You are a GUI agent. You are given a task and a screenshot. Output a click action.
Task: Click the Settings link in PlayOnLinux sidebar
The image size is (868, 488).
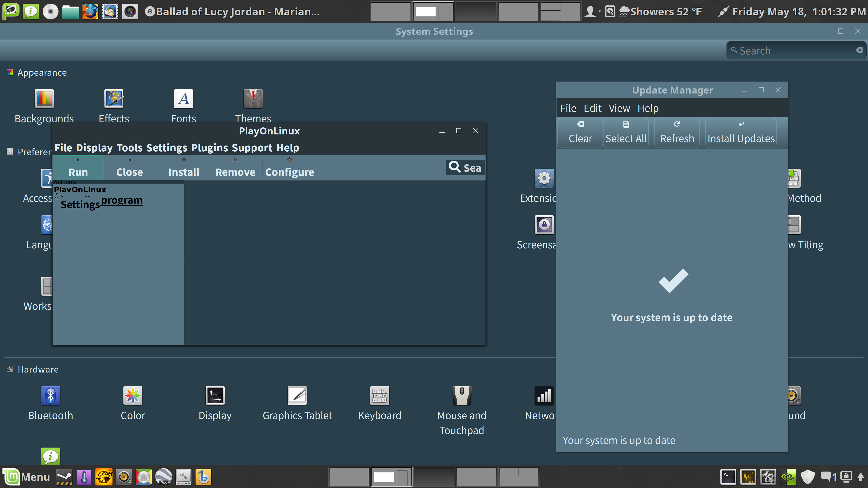pyautogui.click(x=80, y=204)
